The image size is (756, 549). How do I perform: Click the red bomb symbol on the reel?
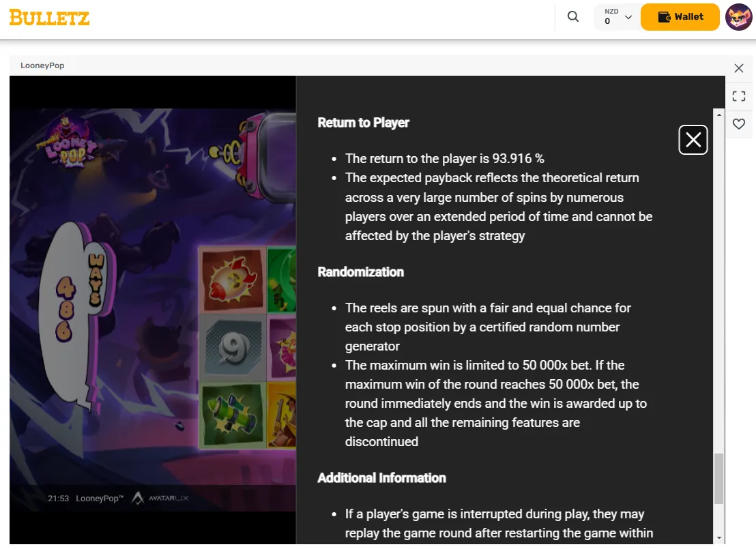(233, 280)
